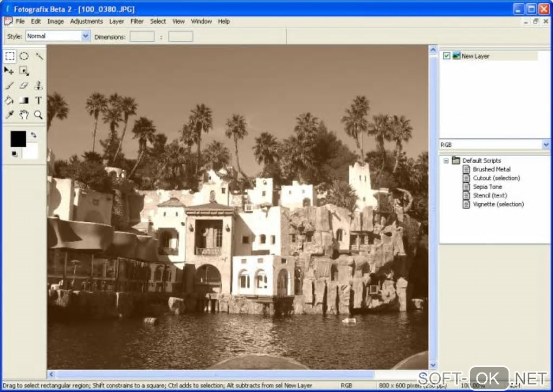553x392 pixels.
Task: Select the Rectangular Marquee tool
Action: [10, 56]
